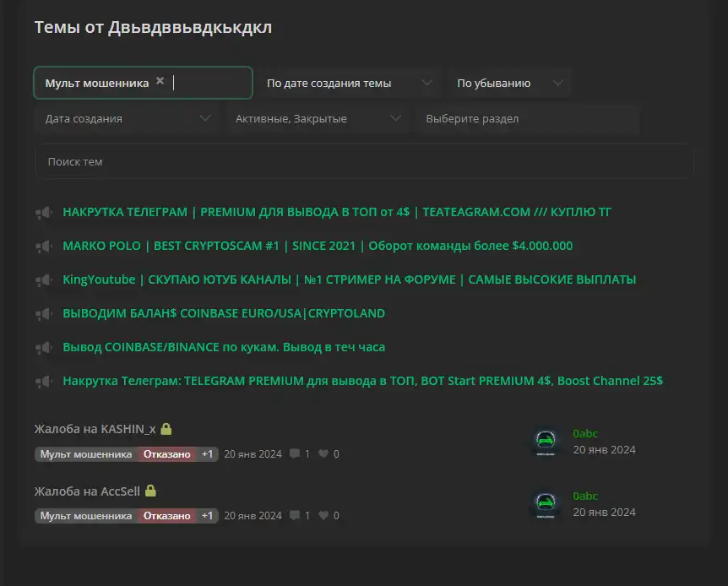
Task: Open the KingYoutube СКУПАЮ ЮТУБ КАНАЛЫ link
Action: (349, 280)
